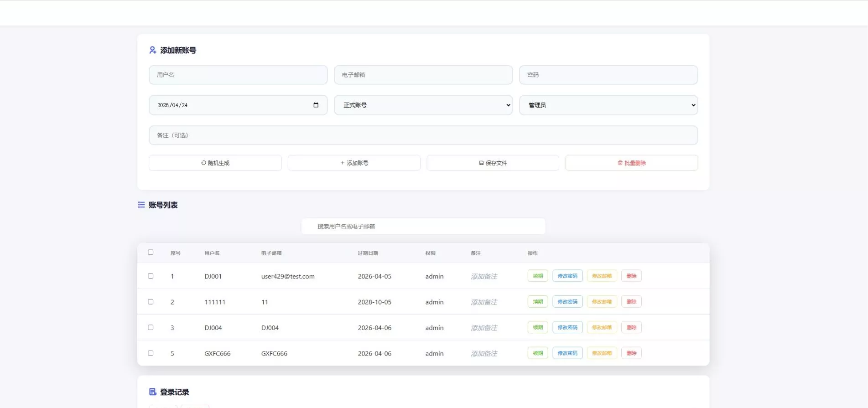
Task: Click 添加备注 for user 111111
Action: (484, 302)
